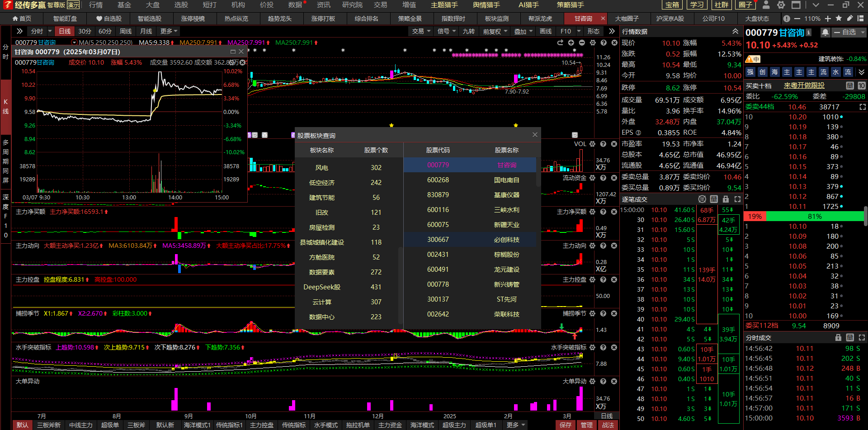Click the lock icon in 分时成交 header
The height and width of the screenshot is (430, 868).
point(838,337)
